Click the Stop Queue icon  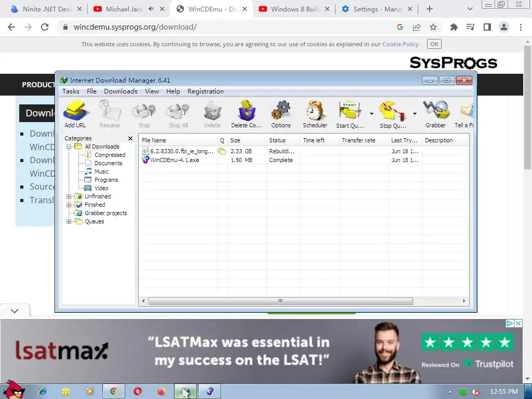click(x=393, y=114)
